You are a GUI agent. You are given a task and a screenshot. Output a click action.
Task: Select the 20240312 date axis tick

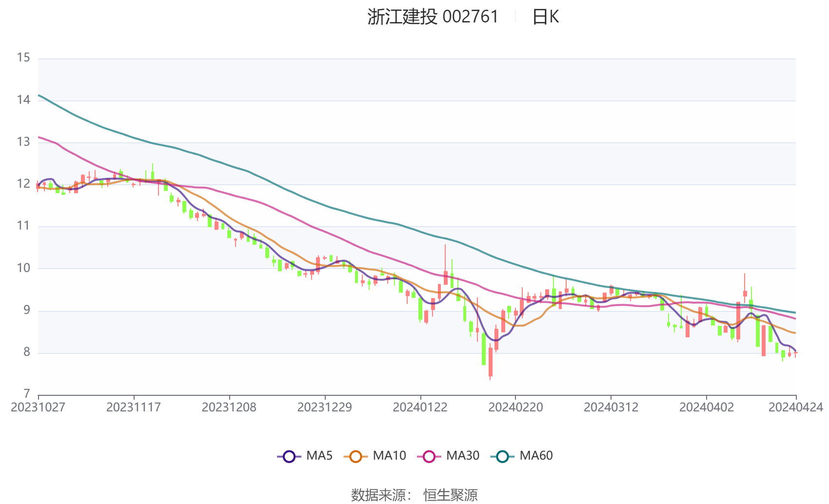pyautogui.click(x=611, y=407)
